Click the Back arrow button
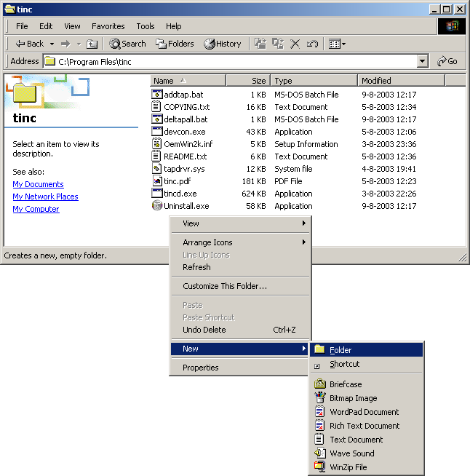The image size is (470, 476). click(29, 44)
